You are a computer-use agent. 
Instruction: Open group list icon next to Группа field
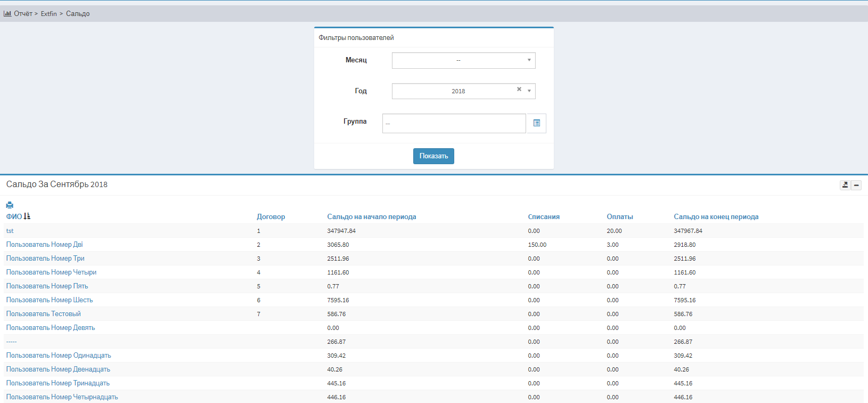coord(536,123)
